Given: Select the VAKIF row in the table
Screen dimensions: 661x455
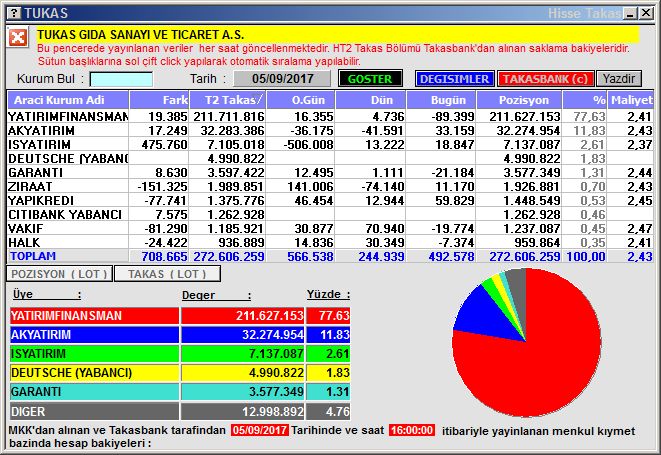Looking at the screenshot, I should click(x=330, y=229).
